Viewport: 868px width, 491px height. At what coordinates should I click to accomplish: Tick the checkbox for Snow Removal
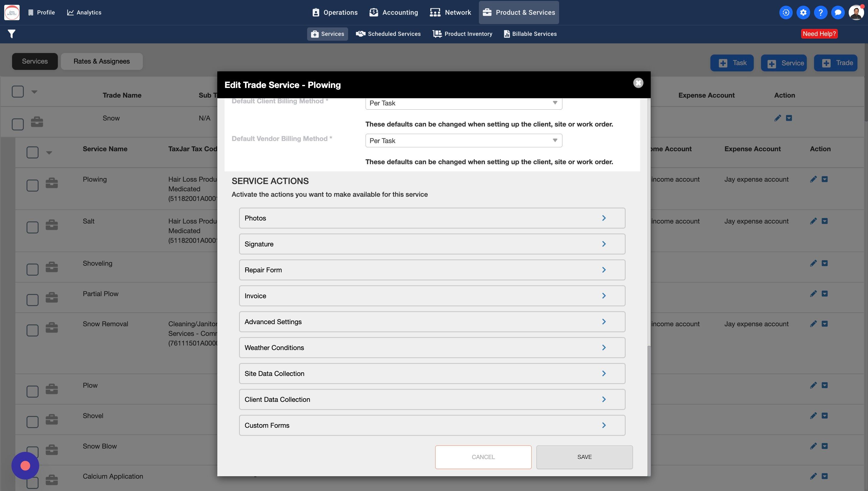(x=32, y=330)
